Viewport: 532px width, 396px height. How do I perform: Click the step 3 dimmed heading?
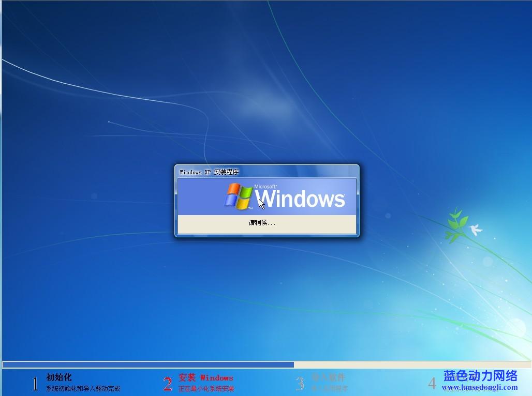[x=328, y=377]
